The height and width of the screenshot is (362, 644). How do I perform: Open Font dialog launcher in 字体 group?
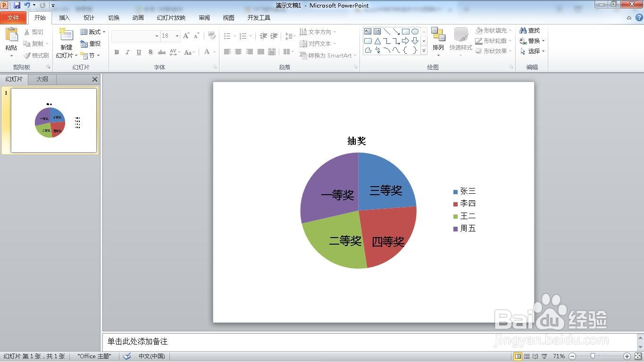tap(215, 67)
